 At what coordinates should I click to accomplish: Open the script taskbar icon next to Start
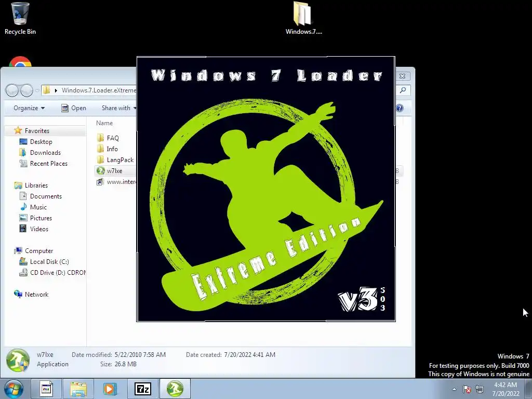pyautogui.click(x=46, y=389)
